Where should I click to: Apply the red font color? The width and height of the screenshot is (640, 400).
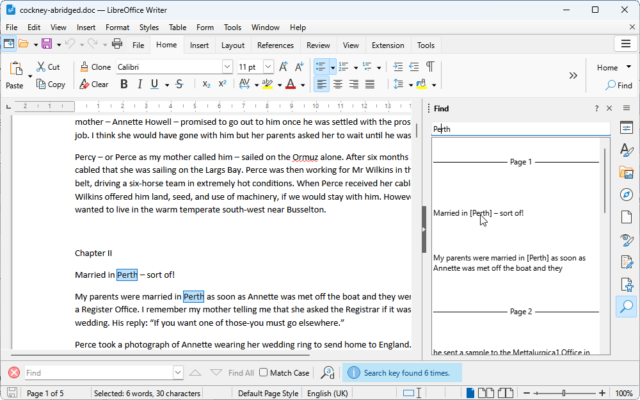(x=291, y=84)
